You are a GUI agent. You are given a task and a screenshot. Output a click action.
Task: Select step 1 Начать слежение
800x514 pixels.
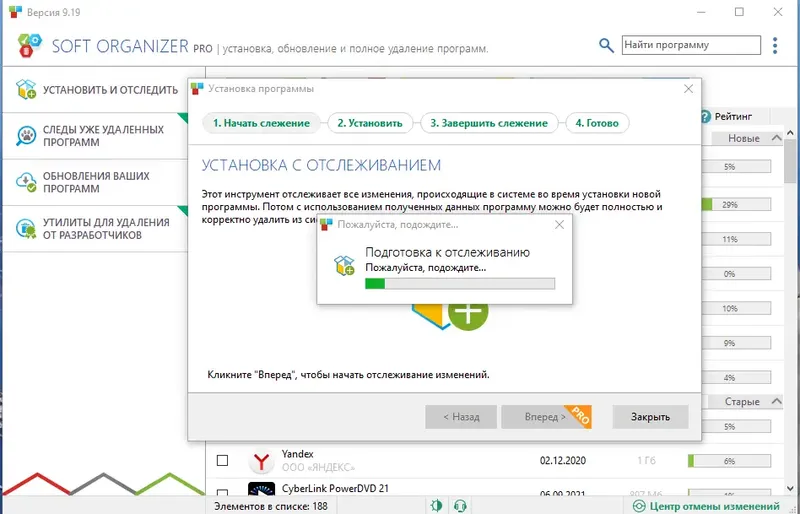261,123
